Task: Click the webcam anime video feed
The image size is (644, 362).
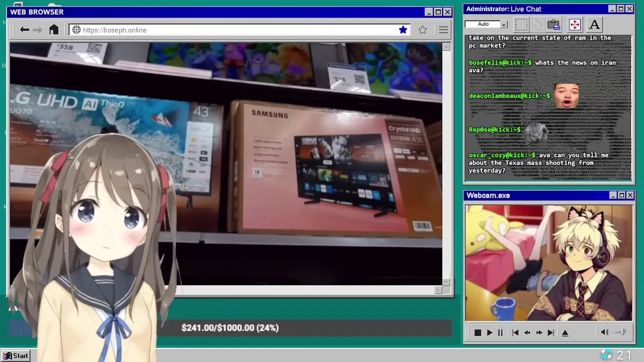Action: 548,262
